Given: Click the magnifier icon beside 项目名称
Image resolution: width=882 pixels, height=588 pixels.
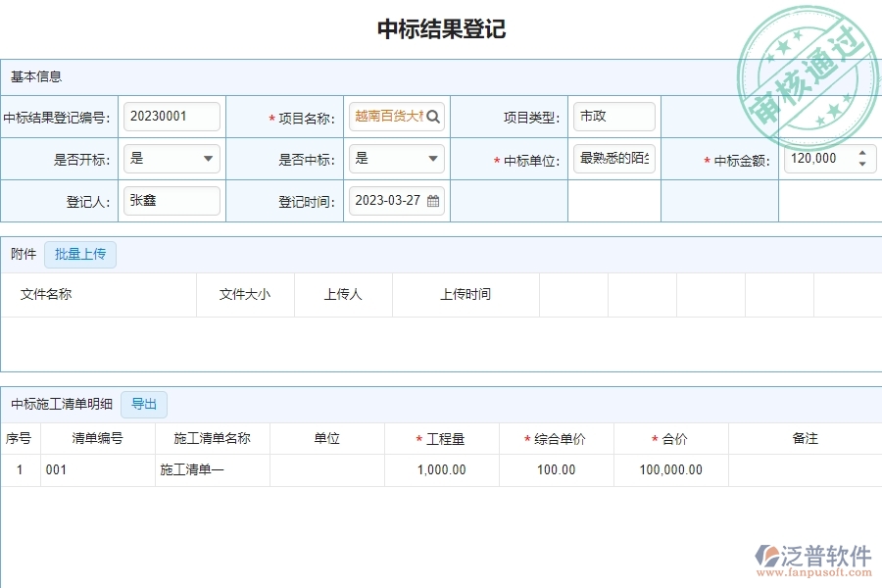Looking at the screenshot, I should (x=434, y=116).
